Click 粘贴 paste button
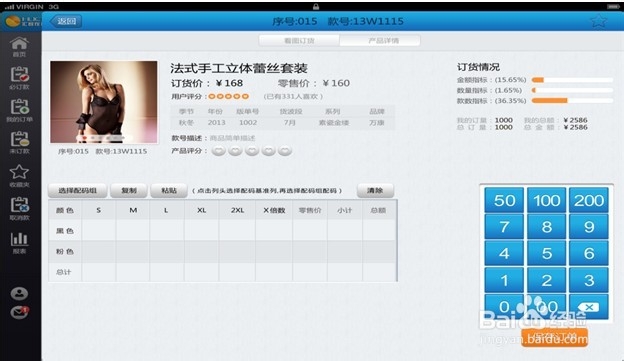This screenshot has height=361, width=624. pyautogui.click(x=169, y=191)
